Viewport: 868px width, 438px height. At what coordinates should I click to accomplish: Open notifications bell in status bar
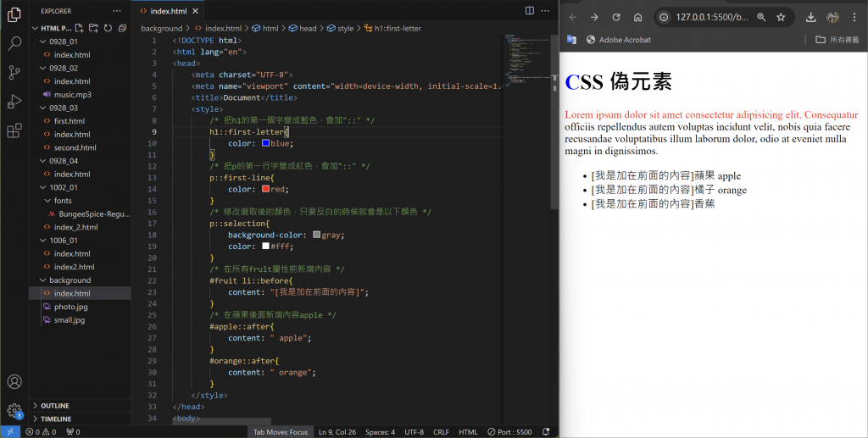pyautogui.click(x=546, y=432)
